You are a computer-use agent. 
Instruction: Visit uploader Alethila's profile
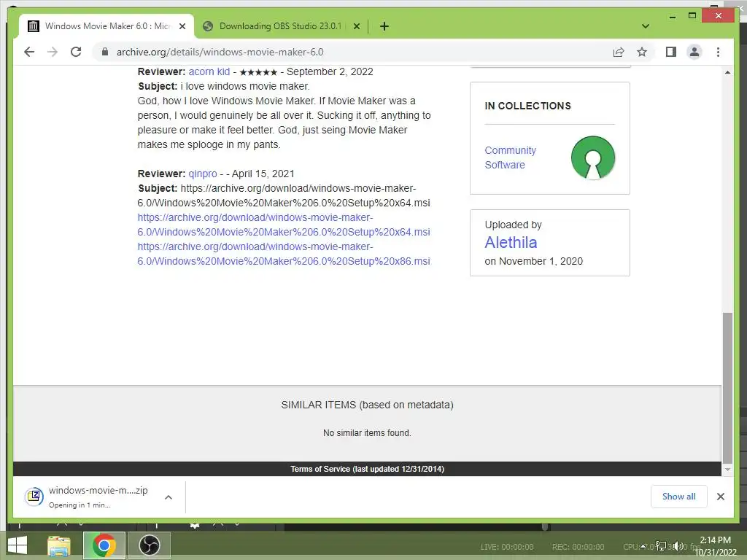coord(511,242)
